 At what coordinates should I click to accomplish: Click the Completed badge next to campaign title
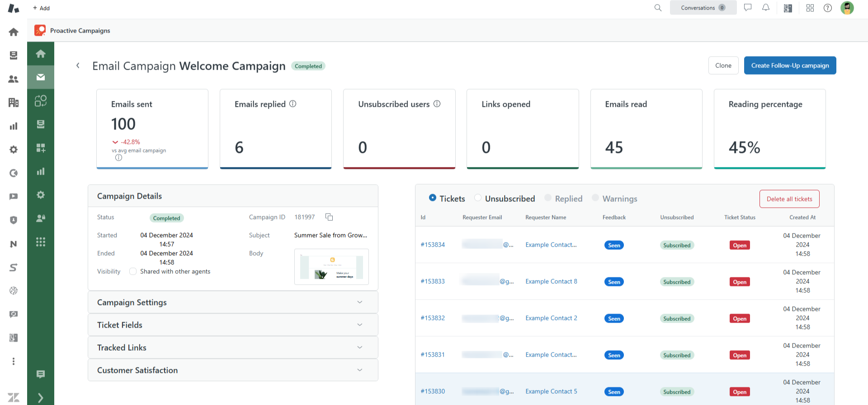click(308, 66)
